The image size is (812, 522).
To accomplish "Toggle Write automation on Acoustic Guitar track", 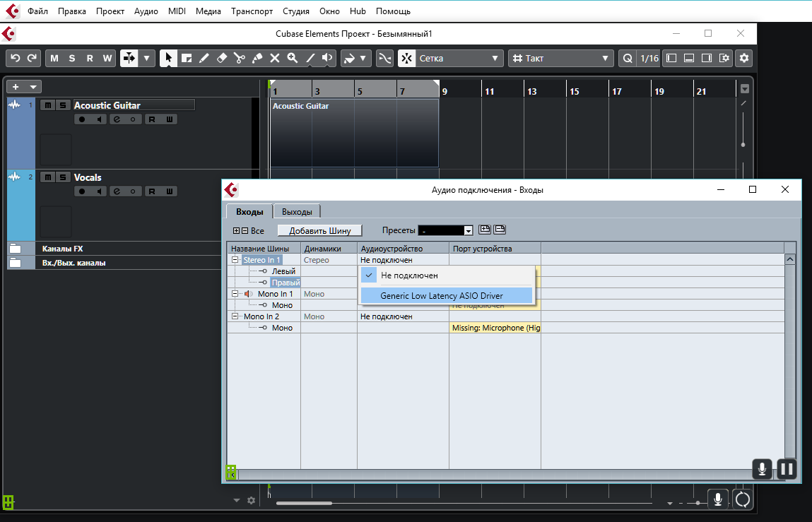I will (x=170, y=119).
